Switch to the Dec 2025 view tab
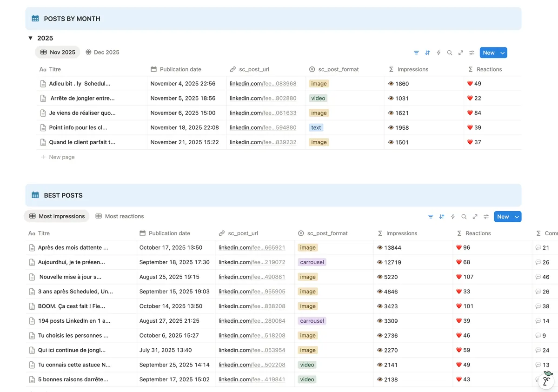This screenshot has height=392, width=558. click(102, 53)
